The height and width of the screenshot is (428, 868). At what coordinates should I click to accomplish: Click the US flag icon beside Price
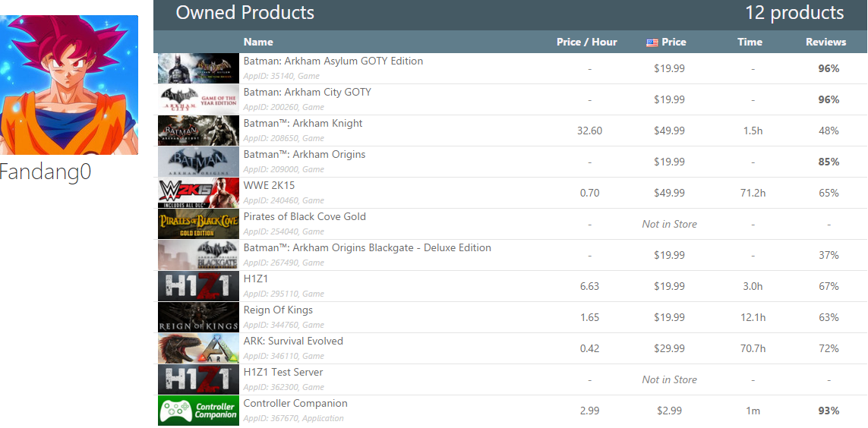(x=652, y=42)
